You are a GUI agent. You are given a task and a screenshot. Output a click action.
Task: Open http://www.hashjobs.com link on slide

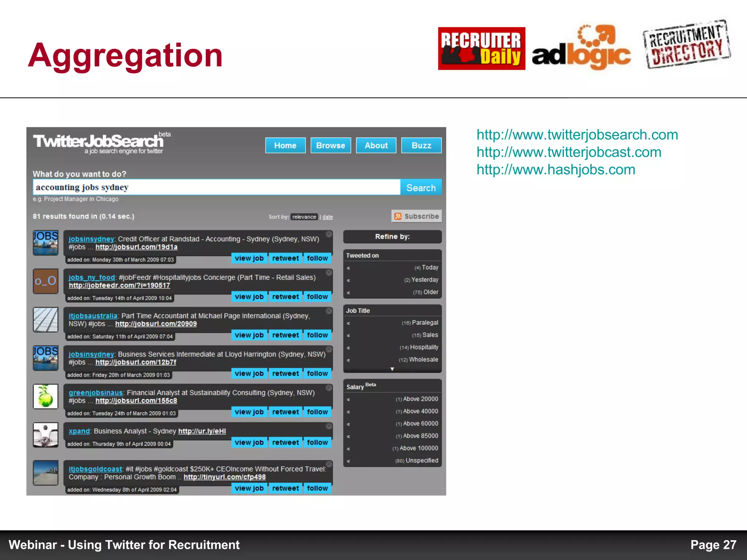(x=556, y=170)
